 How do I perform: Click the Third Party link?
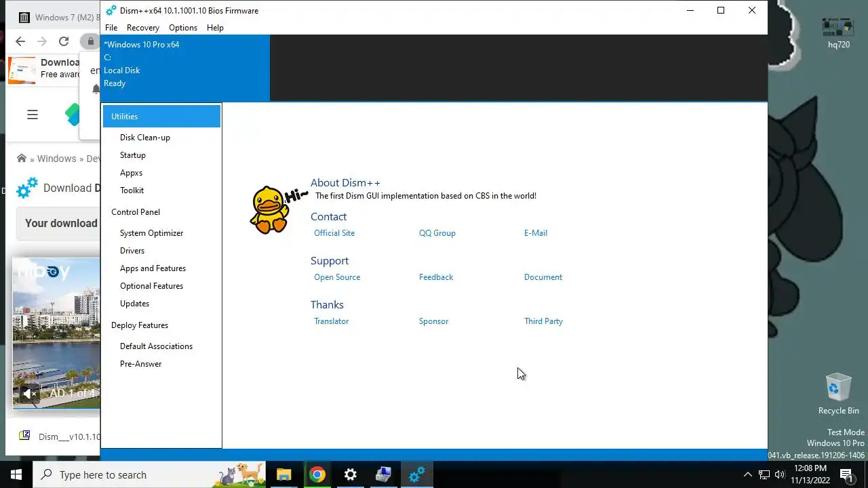point(543,321)
